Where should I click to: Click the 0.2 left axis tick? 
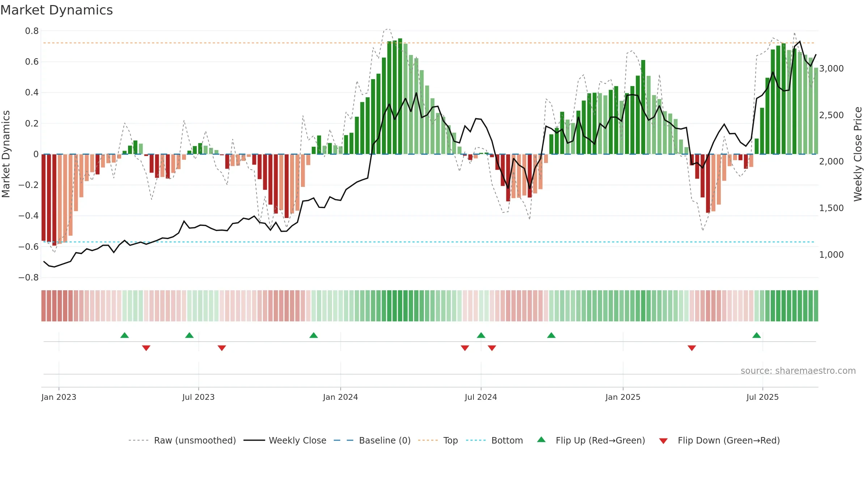[32, 124]
